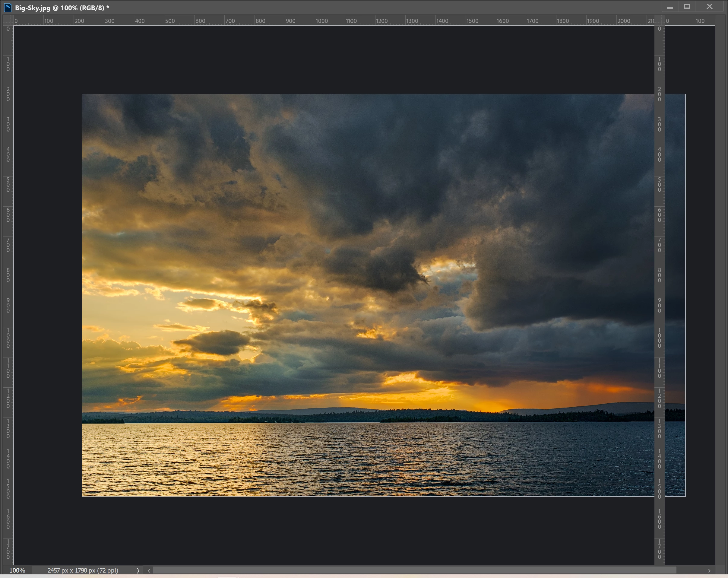Viewport: 728px width, 578px height.
Task: Click the ruler origin box at top-left corner
Action: 8,20
